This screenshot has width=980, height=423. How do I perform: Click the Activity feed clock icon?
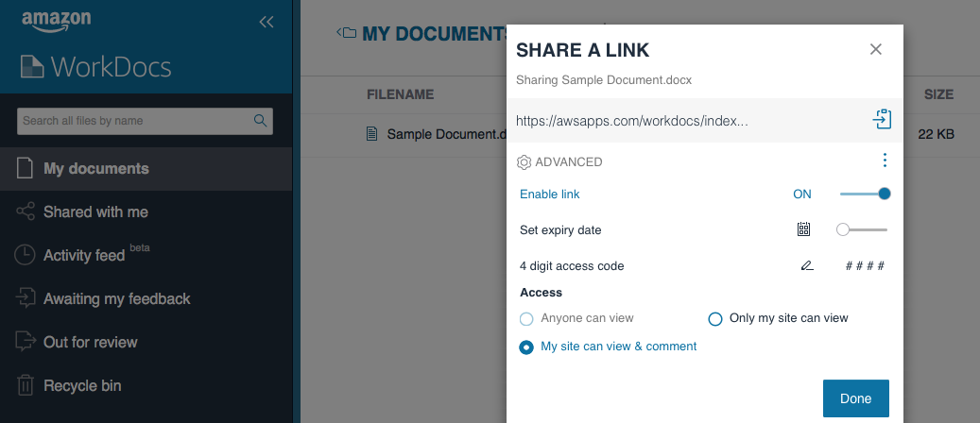(25, 255)
